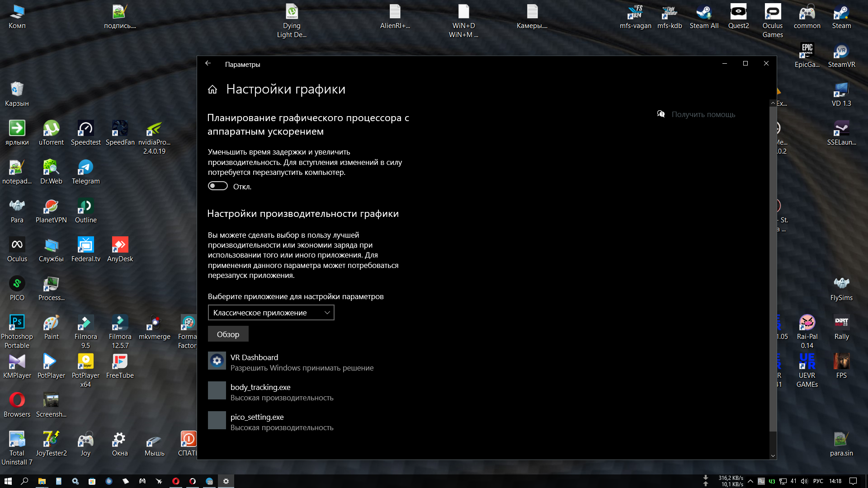Click the Обзор browse button
868x488 pixels.
[228, 334]
